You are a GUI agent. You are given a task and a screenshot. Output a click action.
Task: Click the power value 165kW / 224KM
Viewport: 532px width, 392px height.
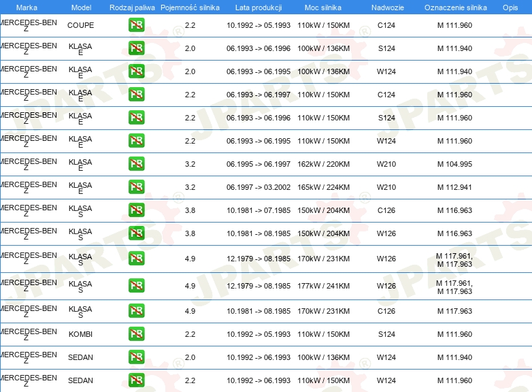323,187
